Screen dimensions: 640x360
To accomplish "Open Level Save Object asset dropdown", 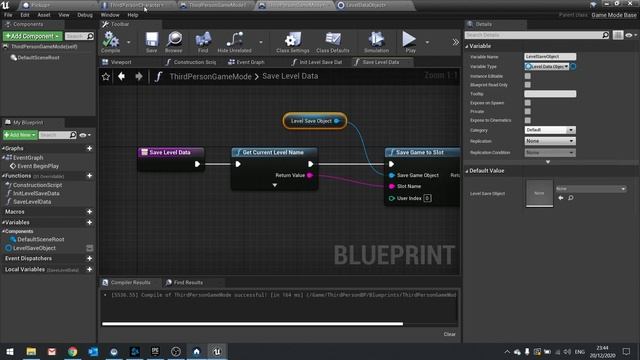I will click(591, 189).
